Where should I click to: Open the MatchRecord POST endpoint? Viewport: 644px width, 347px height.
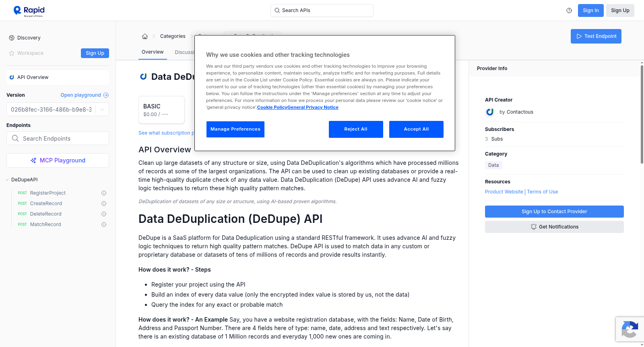(x=45, y=224)
